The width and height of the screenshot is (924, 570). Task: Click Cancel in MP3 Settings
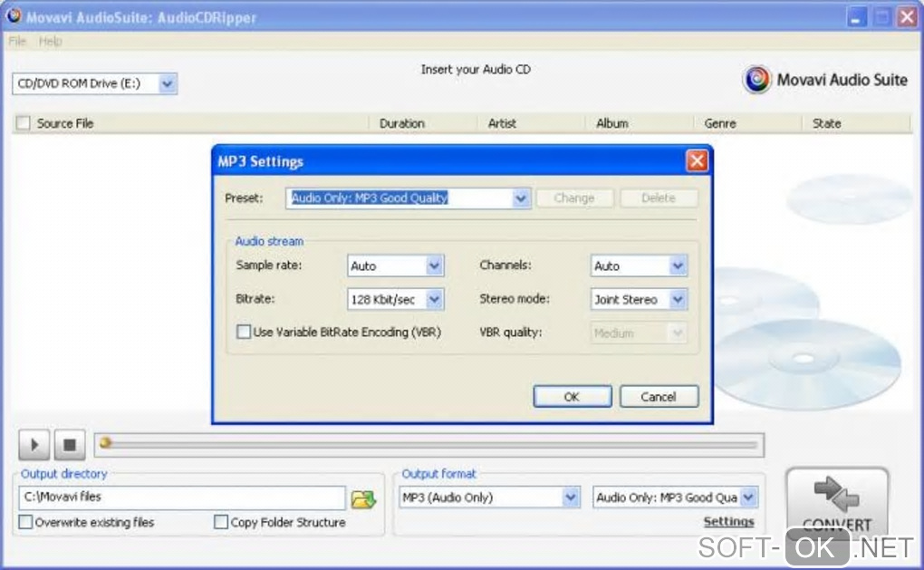tap(659, 397)
